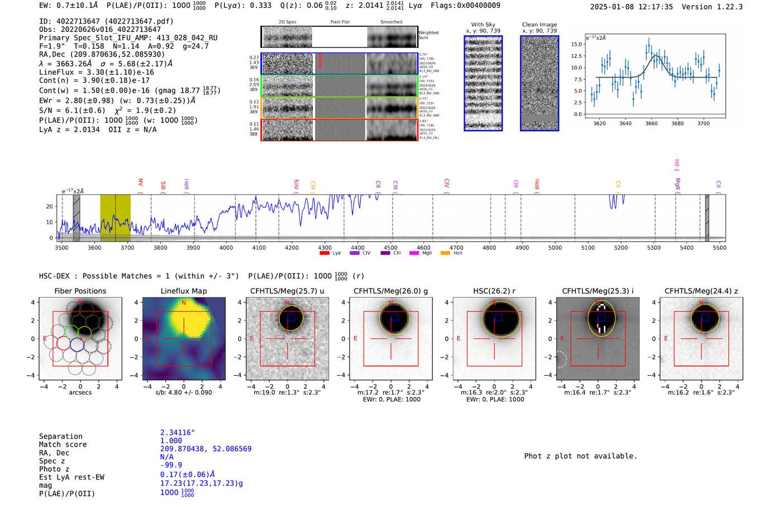Select the blue-bordered 2D spectrum row

[x=339, y=64]
